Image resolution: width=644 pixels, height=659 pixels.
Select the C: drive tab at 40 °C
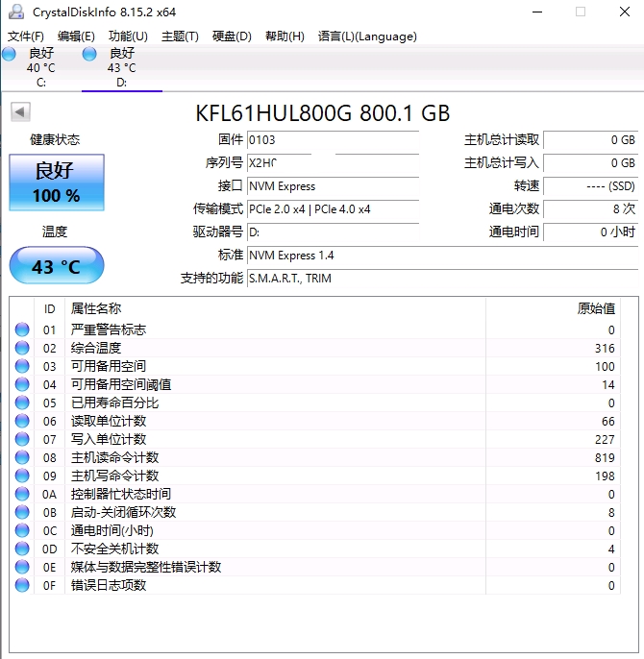pyautogui.click(x=40, y=67)
